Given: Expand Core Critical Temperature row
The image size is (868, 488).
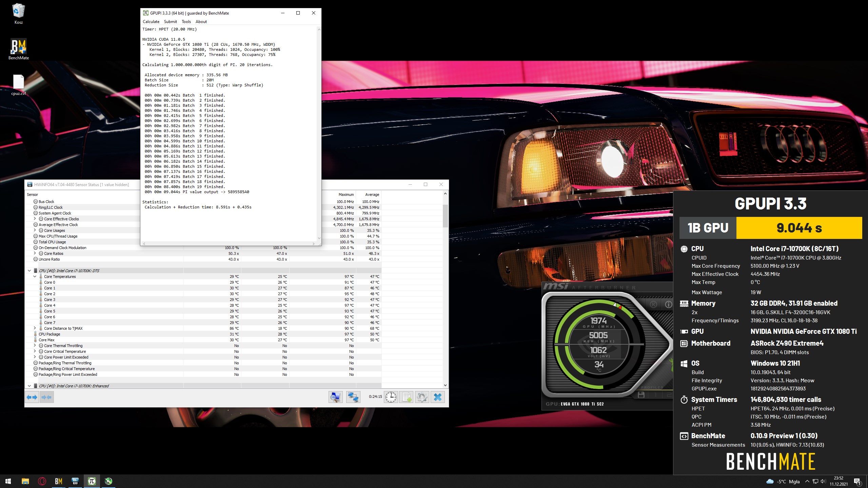Looking at the screenshot, I should click(35, 351).
